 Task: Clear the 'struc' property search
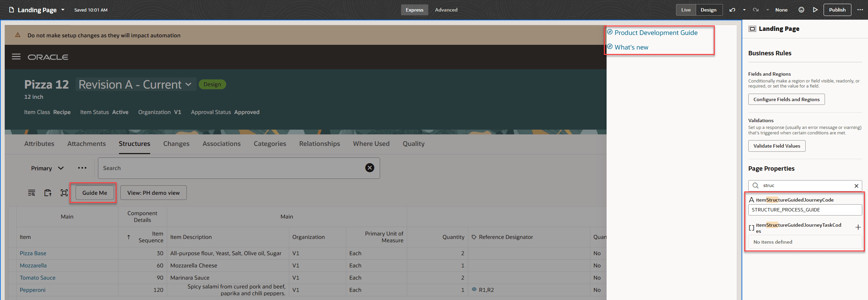point(856,186)
